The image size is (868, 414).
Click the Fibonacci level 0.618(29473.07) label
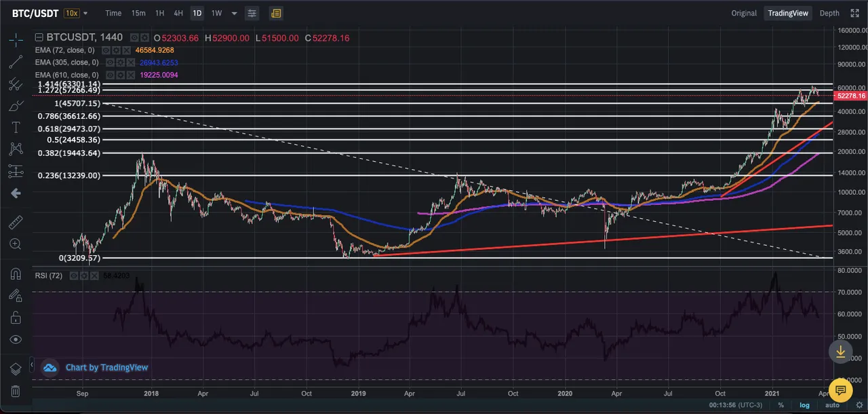click(69, 128)
